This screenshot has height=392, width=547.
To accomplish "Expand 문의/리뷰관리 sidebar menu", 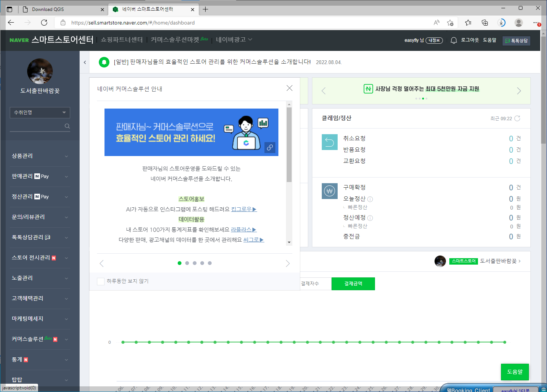I will [40, 217].
